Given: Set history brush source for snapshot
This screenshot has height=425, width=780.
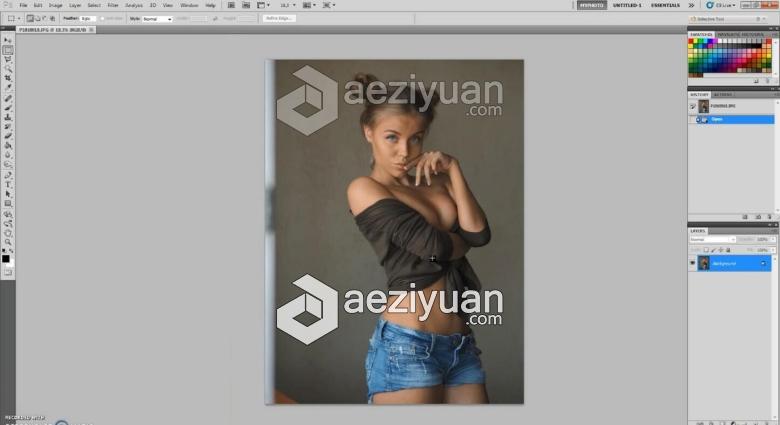Looking at the screenshot, I should [692, 106].
